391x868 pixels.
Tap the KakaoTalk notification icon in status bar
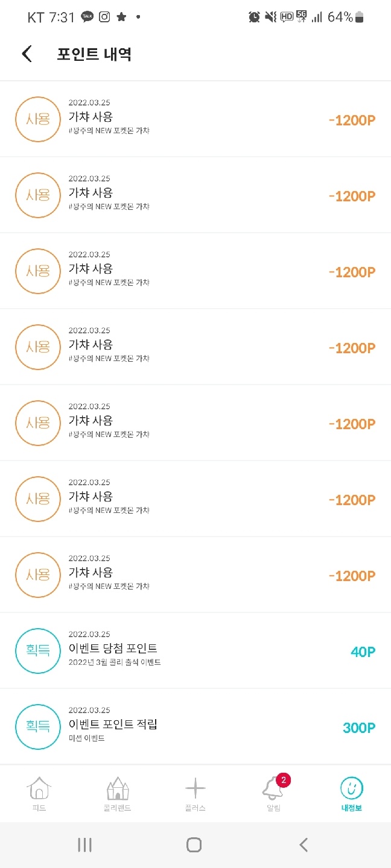pos(87,17)
